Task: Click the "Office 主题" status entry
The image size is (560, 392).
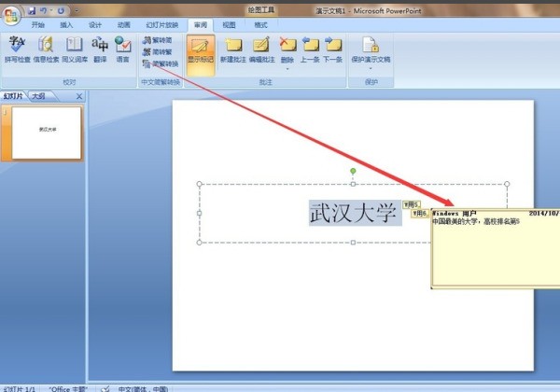Action: tap(68, 389)
